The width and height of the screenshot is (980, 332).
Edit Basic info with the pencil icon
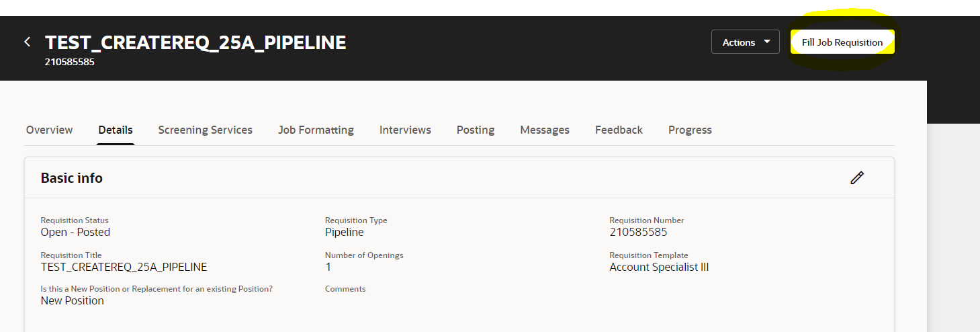pos(856,177)
